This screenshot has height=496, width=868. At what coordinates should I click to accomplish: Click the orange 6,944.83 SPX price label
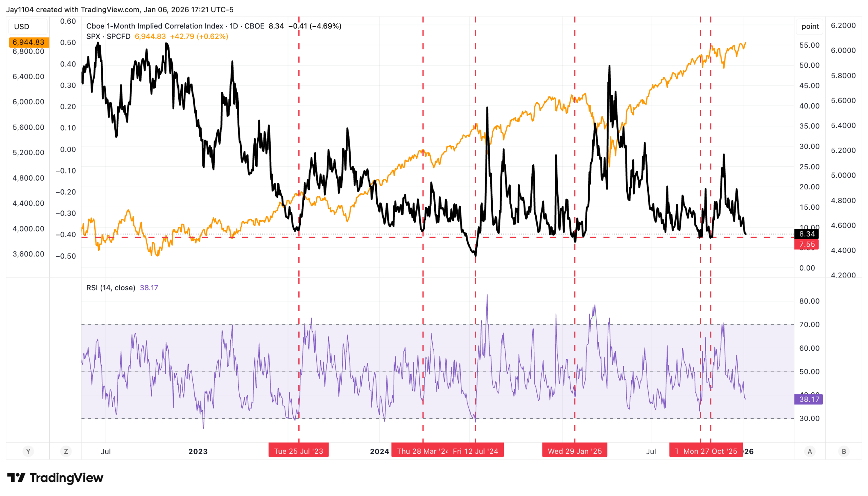(28, 42)
